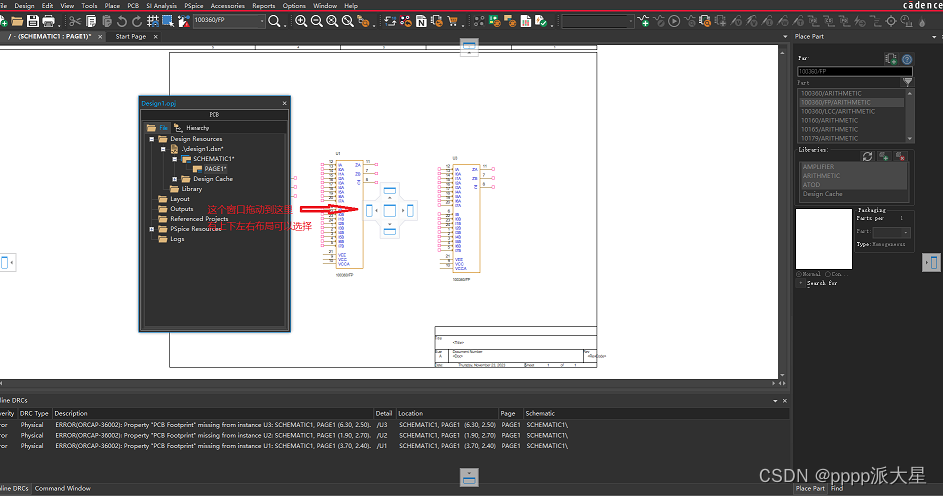The width and height of the screenshot is (943, 496).
Task: Toggle snap to grid icon
Action: (x=153, y=22)
